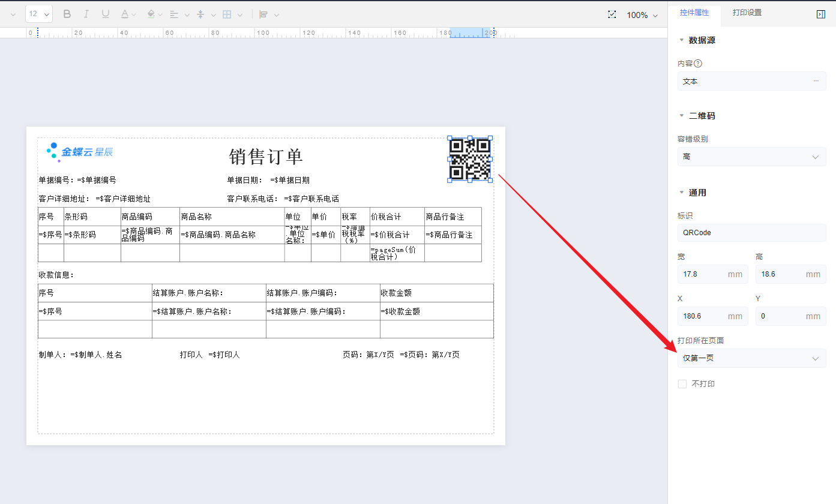This screenshot has width=836, height=504.
Task: Expand the border options arrow
Action: click(x=240, y=14)
